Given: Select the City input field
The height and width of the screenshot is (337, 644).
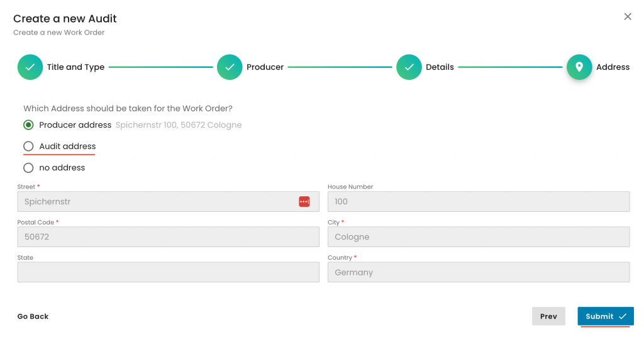Looking at the screenshot, I should pyautogui.click(x=478, y=237).
